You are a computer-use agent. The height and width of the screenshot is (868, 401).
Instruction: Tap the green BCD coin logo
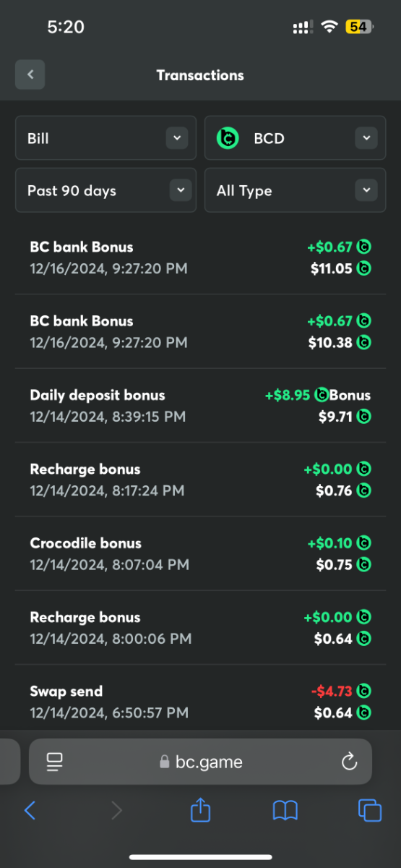(x=228, y=137)
